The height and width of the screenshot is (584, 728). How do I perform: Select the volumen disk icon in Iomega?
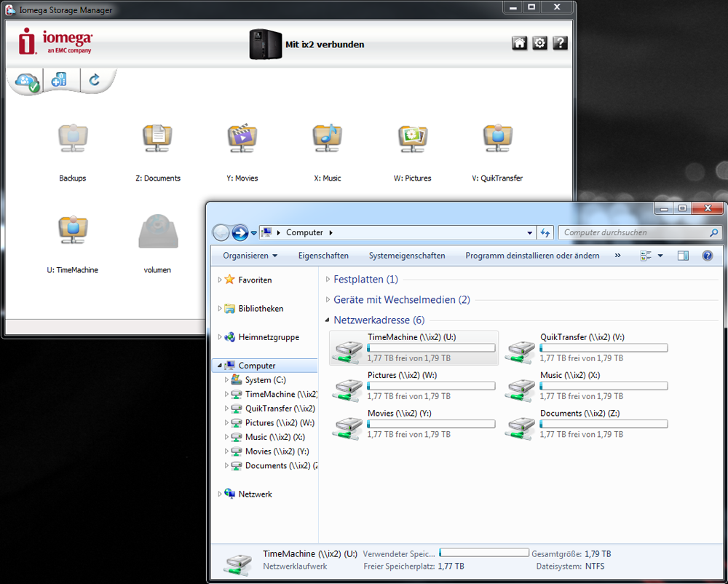pyautogui.click(x=158, y=231)
